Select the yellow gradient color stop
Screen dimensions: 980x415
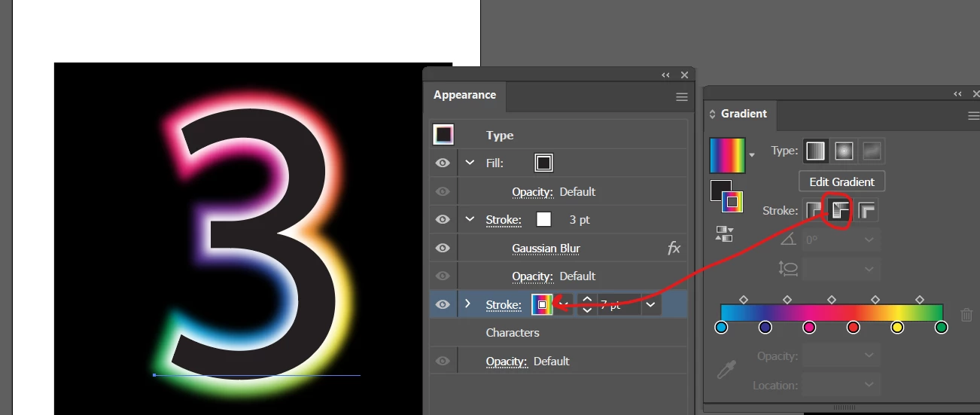[897, 327]
